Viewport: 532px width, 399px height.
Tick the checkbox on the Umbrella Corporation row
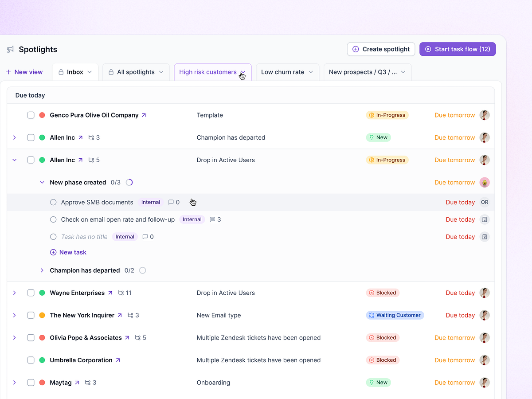pos(31,360)
